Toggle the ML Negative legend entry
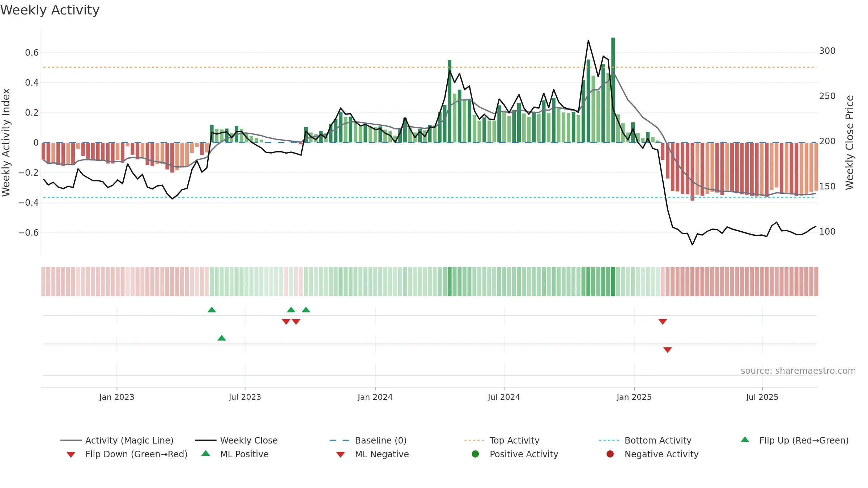The image size is (868, 488). click(x=373, y=454)
